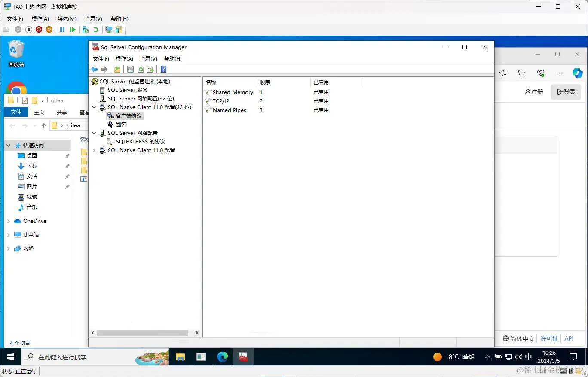Open 文件(F) menu in the VM connection window
Screen dimensions: 588x377
[x=15, y=19]
